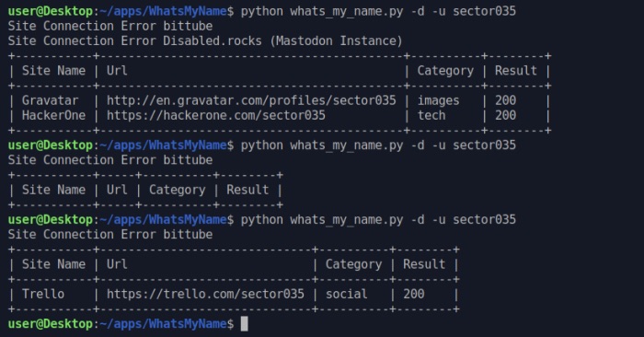Select the first Site Connection Error bittube line
Screen dimensions: 644x337
pos(110,27)
